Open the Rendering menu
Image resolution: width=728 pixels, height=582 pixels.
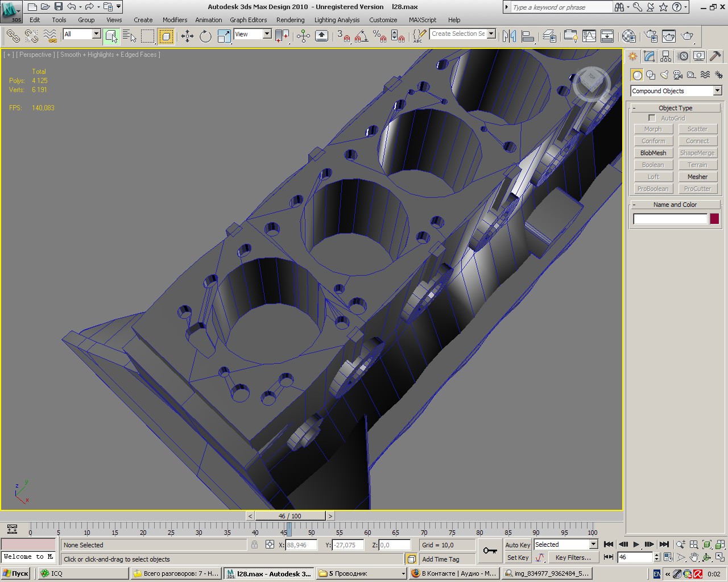[x=290, y=20]
